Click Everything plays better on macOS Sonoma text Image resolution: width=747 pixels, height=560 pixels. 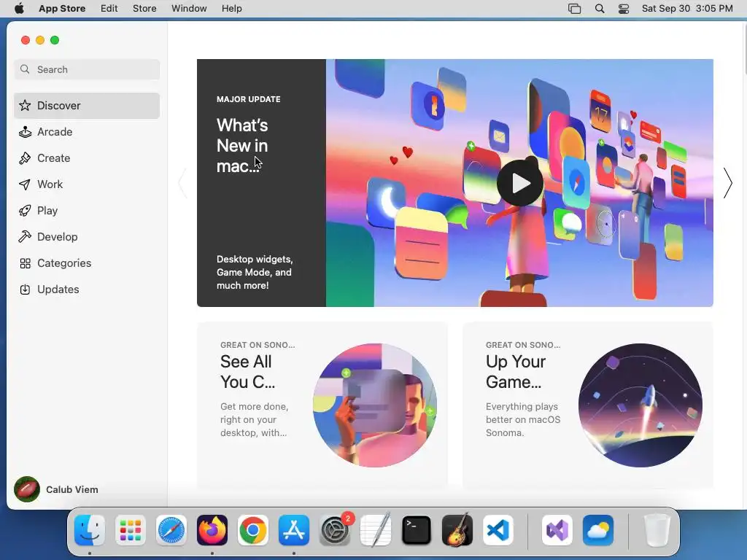tap(523, 419)
